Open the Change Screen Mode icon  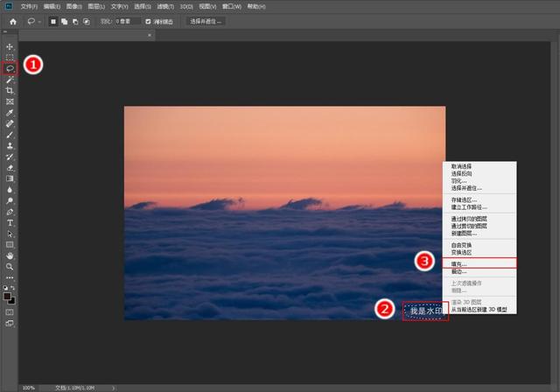click(x=10, y=324)
